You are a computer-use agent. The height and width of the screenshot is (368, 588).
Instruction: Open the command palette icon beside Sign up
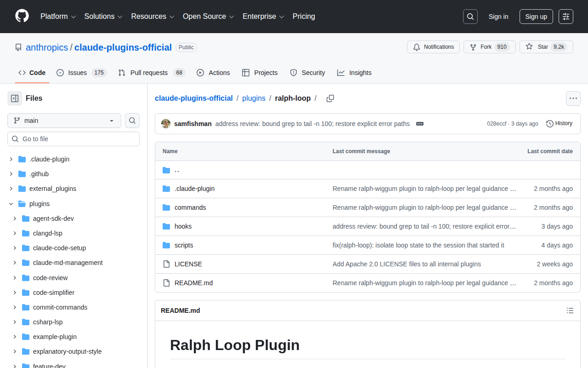[565, 17]
